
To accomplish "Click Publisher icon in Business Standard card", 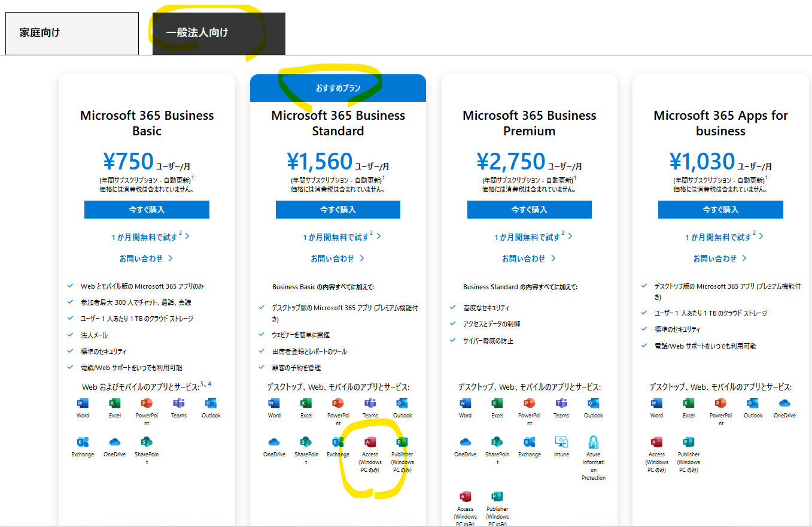I will pos(402,442).
